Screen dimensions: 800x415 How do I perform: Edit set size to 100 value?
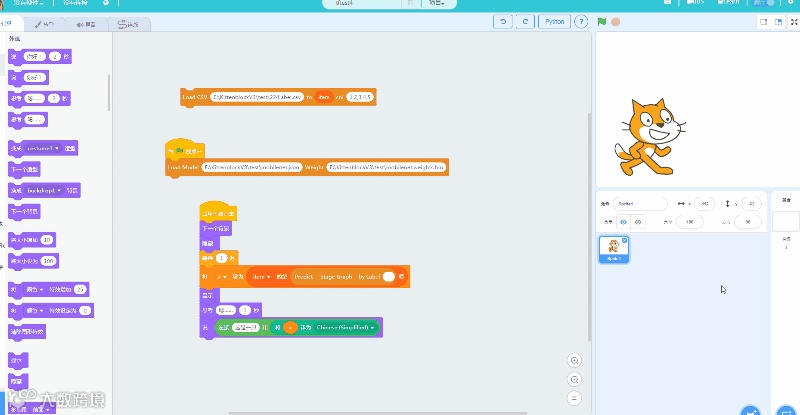coord(48,261)
